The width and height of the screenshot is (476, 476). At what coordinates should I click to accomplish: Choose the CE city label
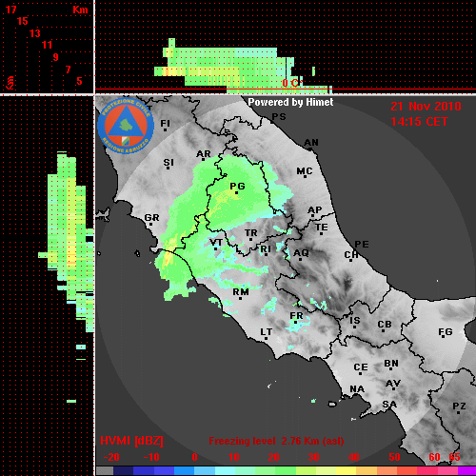(x=361, y=367)
